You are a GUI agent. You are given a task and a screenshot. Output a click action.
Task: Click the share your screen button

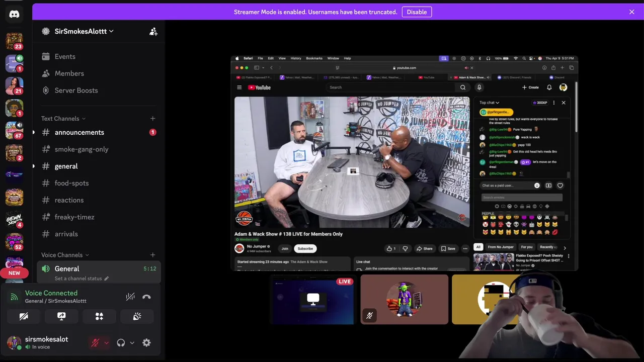tap(61, 316)
